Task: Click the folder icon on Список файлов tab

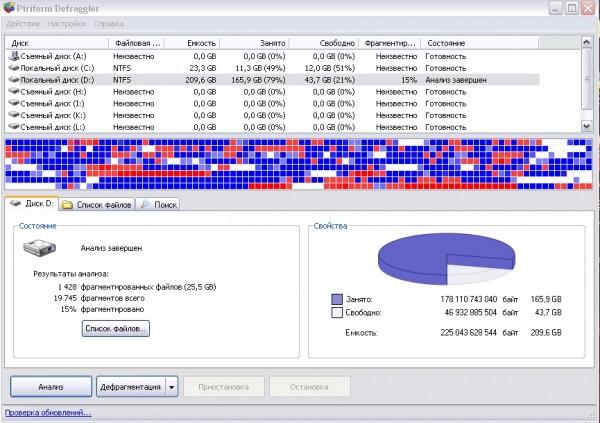Action: [68, 205]
